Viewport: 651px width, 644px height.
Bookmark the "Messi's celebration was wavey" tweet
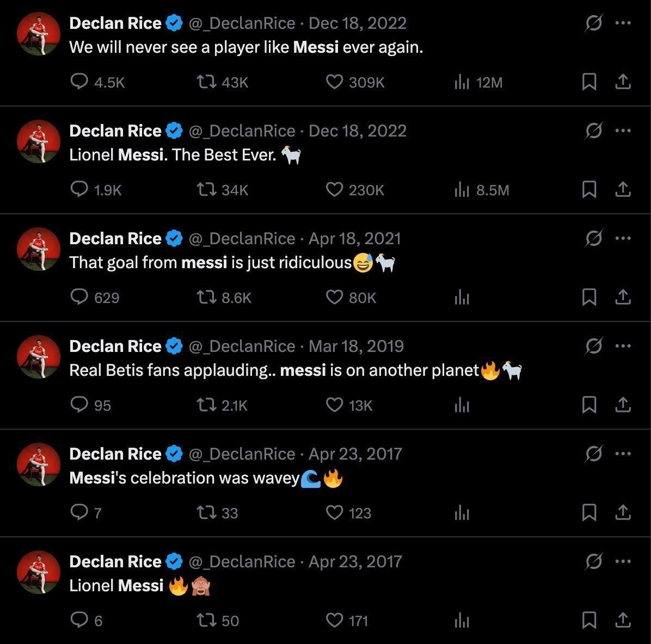click(589, 513)
